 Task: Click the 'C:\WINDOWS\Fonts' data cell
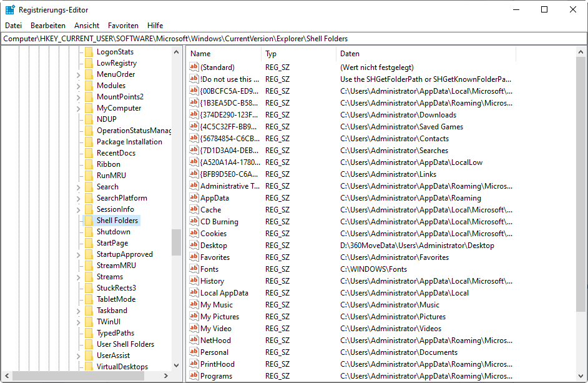click(x=373, y=269)
